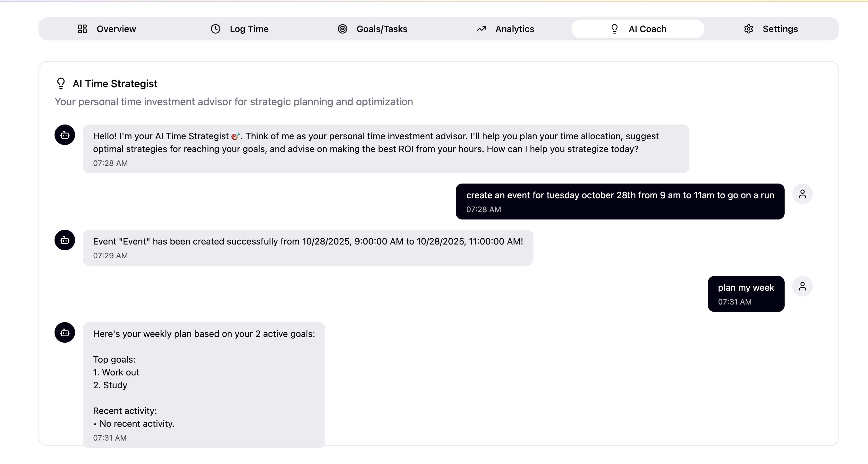868x464 pixels.
Task: Click the event created confirmation message
Action: point(308,248)
